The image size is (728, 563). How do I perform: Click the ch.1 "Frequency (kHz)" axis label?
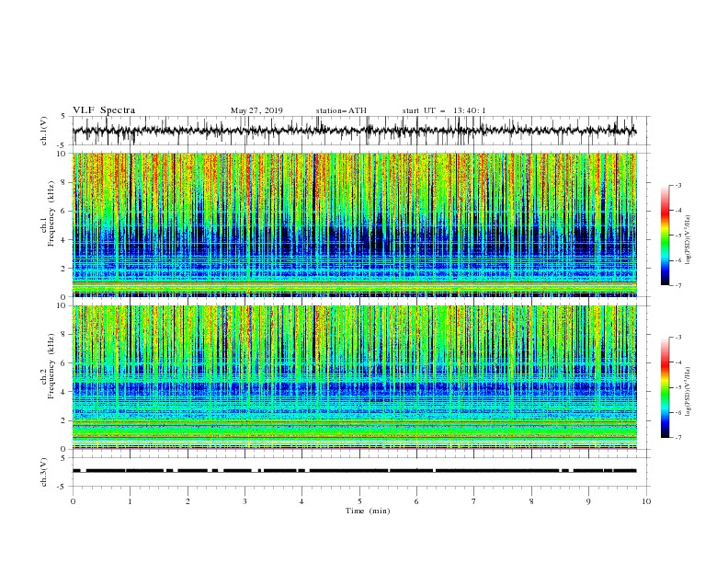[51, 213]
